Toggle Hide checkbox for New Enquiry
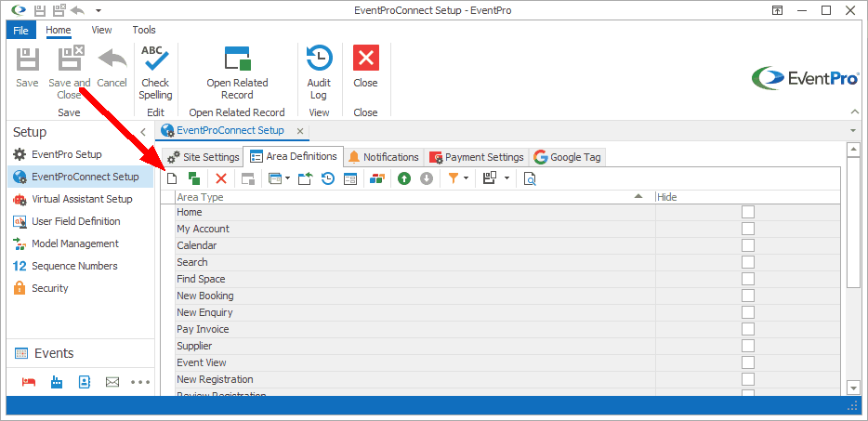Viewport: 868px width, 421px height. pos(748,312)
